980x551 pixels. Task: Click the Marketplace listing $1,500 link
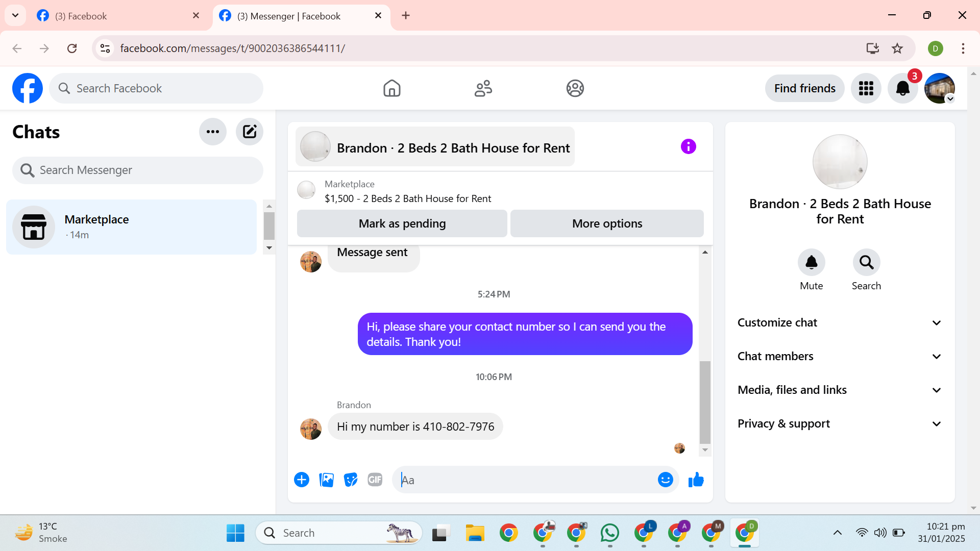point(408,198)
